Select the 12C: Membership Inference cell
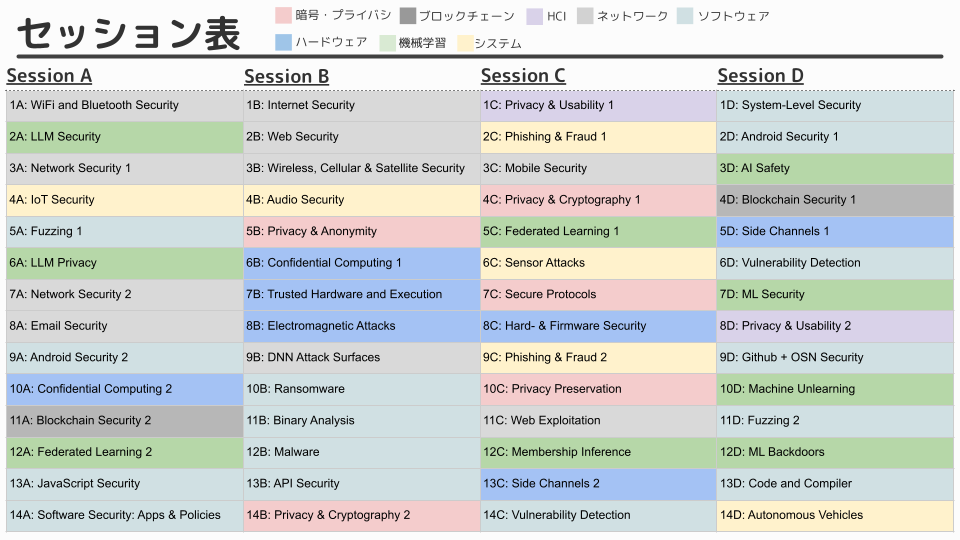The height and width of the screenshot is (540, 960). click(x=599, y=452)
